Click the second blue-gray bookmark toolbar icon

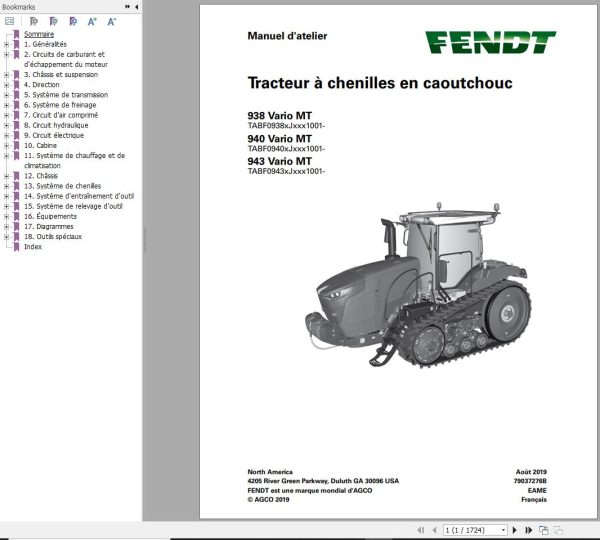click(x=53, y=21)
